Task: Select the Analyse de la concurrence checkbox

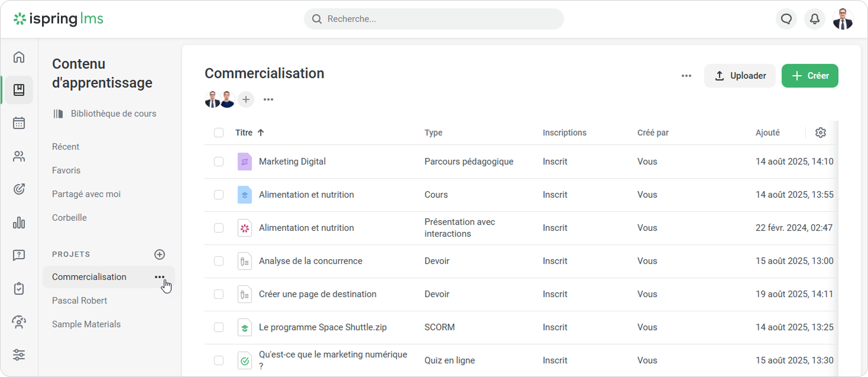Action: 219,261
